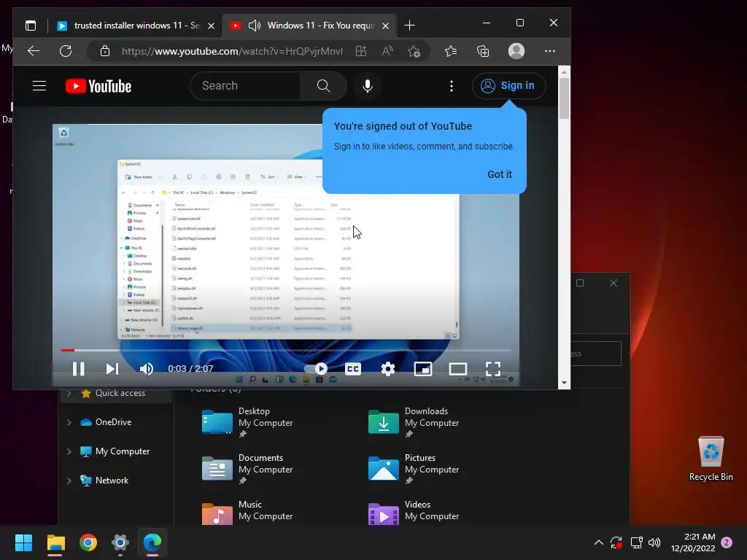This screenshot has width=747, height=560.
Task: Select the Pictures folder in Explorer
Action: 414,469
